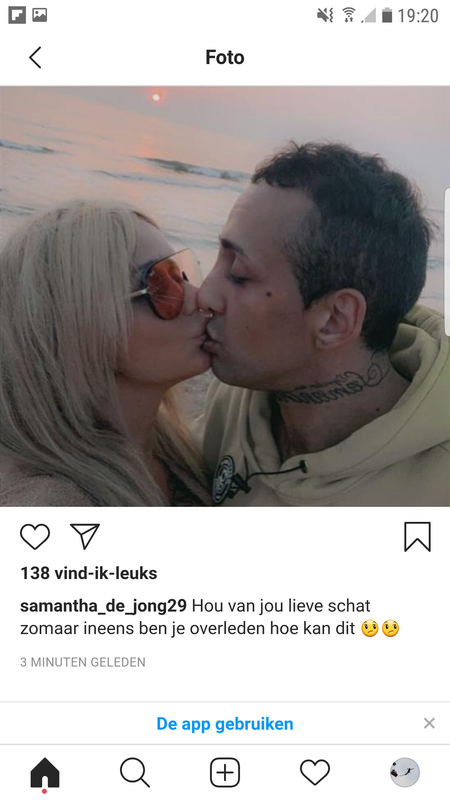Tap 'De app gebruiken' link

(225, 723)
